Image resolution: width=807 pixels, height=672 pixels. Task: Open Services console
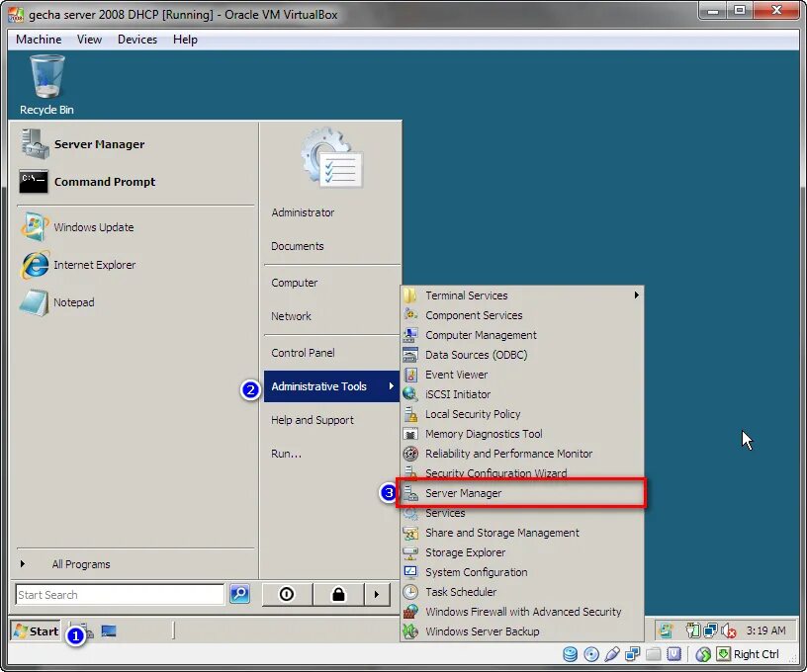tap(522, 513)
